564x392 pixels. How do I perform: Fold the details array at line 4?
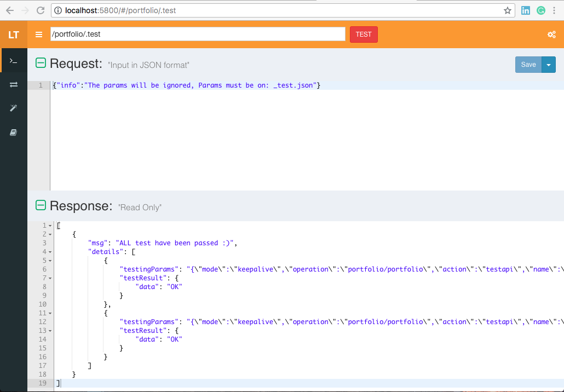50,252
